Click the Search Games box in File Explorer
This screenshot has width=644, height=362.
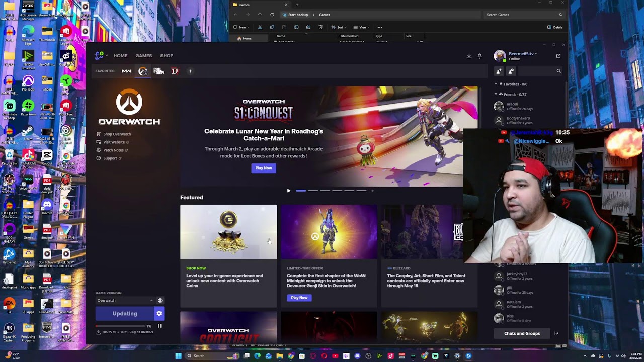tap(524, 15)
